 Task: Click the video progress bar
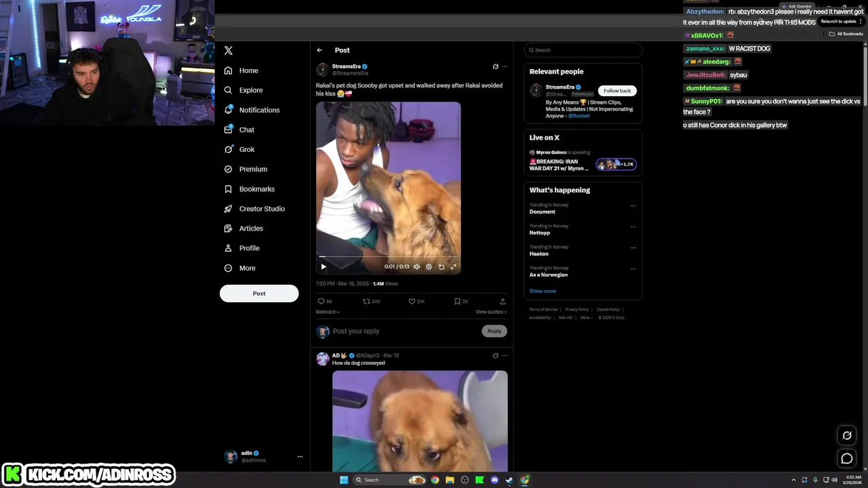[388, 258]
